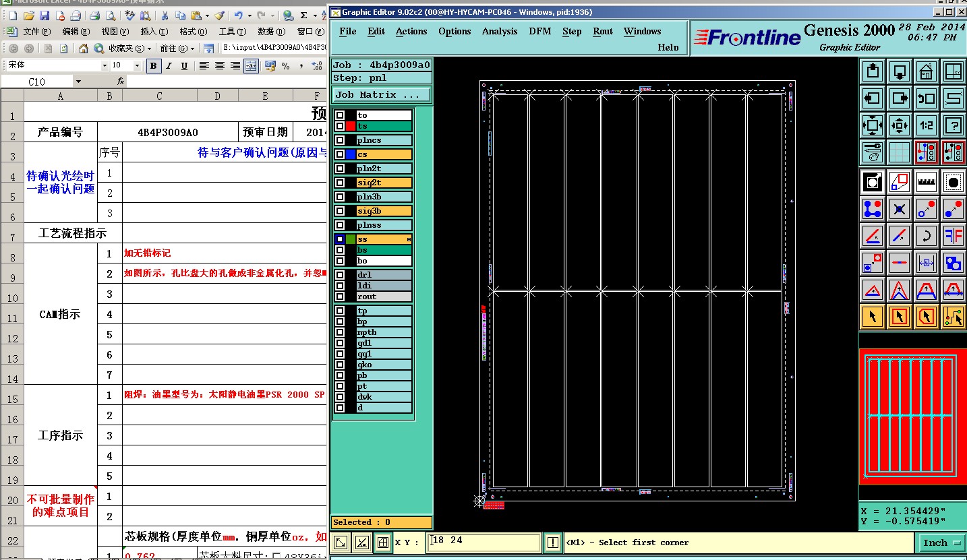
Task: Click the exclamation mark button beside XY field
Action: [553, 542]
